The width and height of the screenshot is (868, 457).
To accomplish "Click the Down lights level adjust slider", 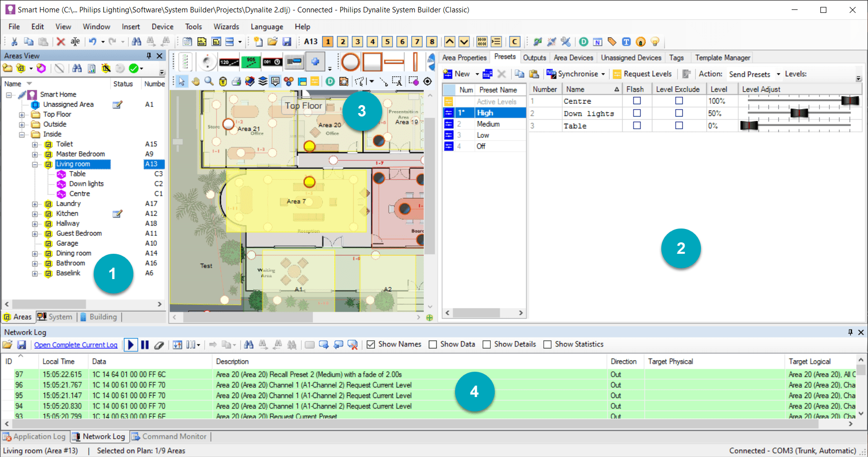I will click(799, 114).
